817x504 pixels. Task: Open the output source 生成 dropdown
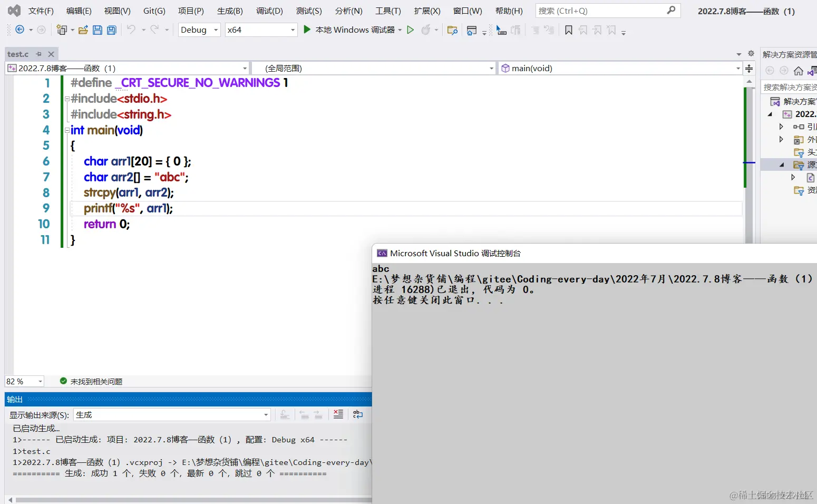pos(172,415)
